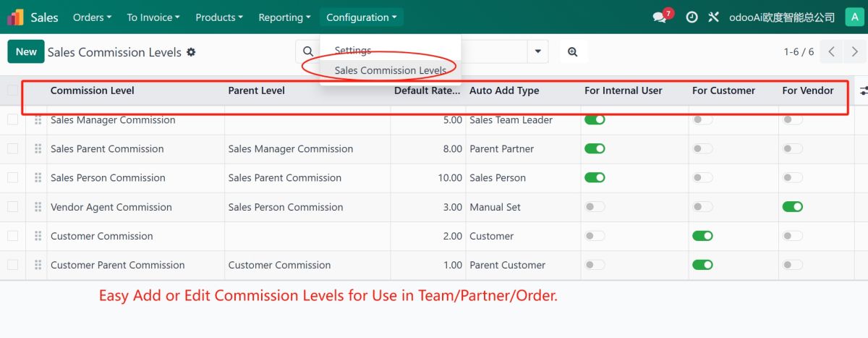The height and width of the screenshot is (338, 868).
Task: Tick the checkbox for Customer Commission row
Action: tap(13, 236)
